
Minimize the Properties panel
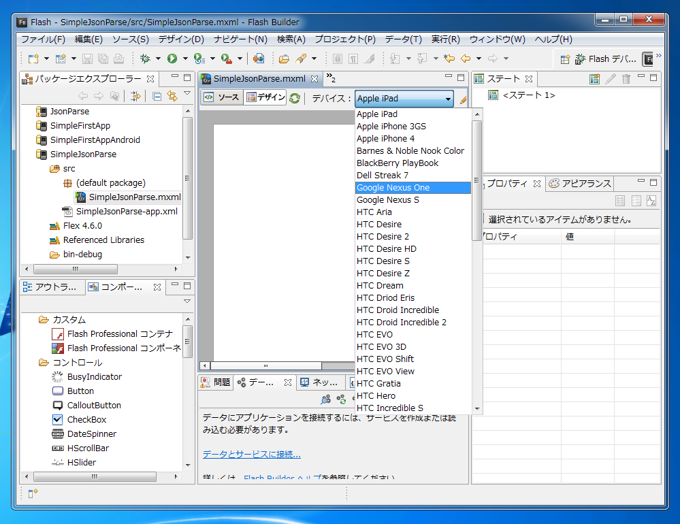click(641, 180)
